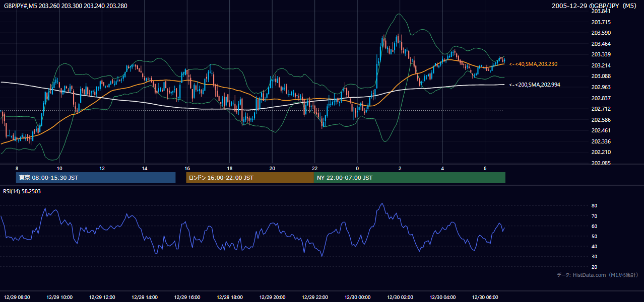This screenshot has height=302, width=644.
Task: Click the 12/30 00:00 time axis label
Action: pyautogui.click(x=357, y=297)
